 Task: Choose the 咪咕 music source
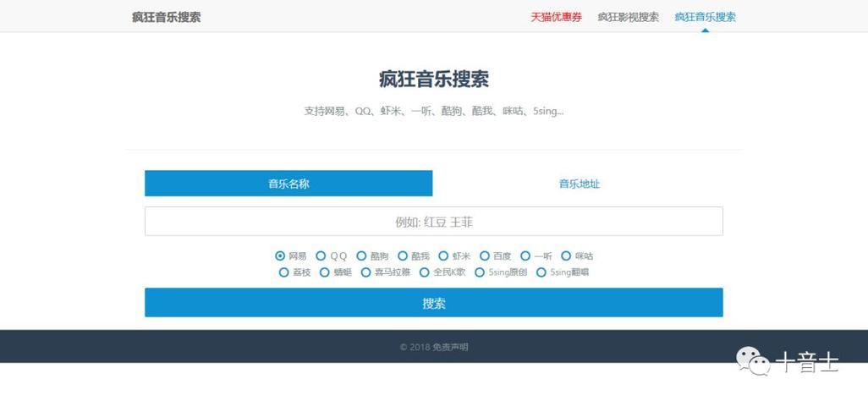566,255
